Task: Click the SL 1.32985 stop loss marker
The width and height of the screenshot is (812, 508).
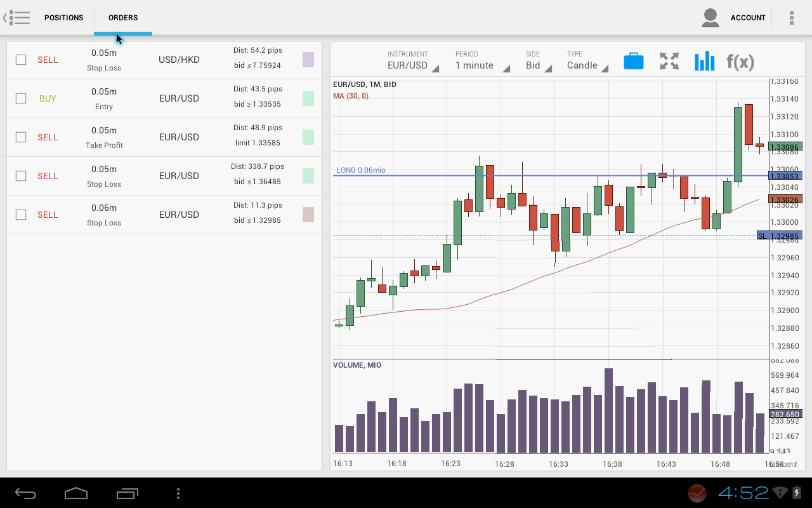Action: pos(780,236)
